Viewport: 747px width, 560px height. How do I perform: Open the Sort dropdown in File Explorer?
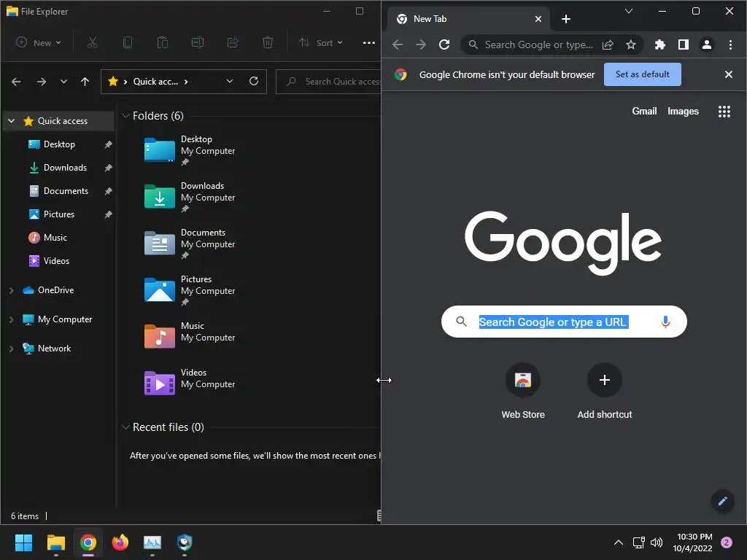click(x=321, y=43)
